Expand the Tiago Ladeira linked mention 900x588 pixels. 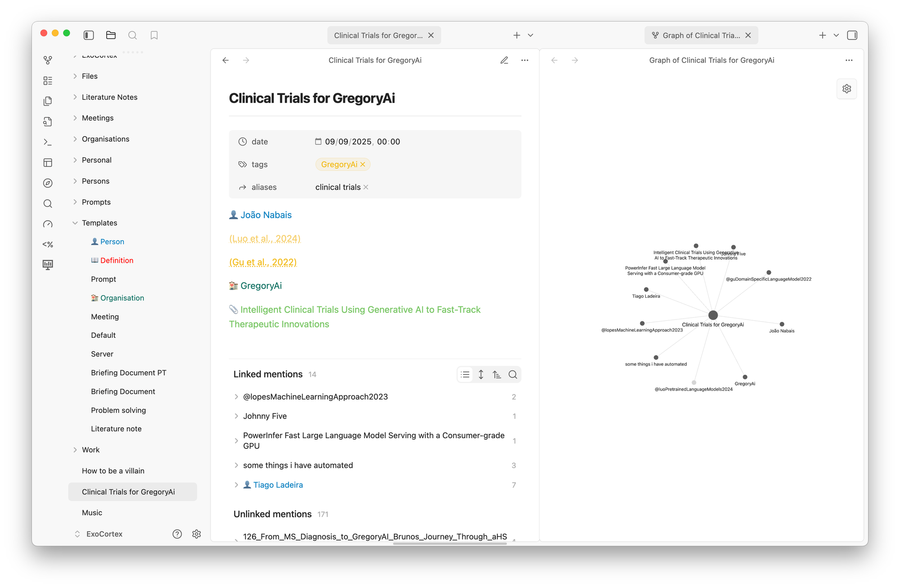coord(236,485)
